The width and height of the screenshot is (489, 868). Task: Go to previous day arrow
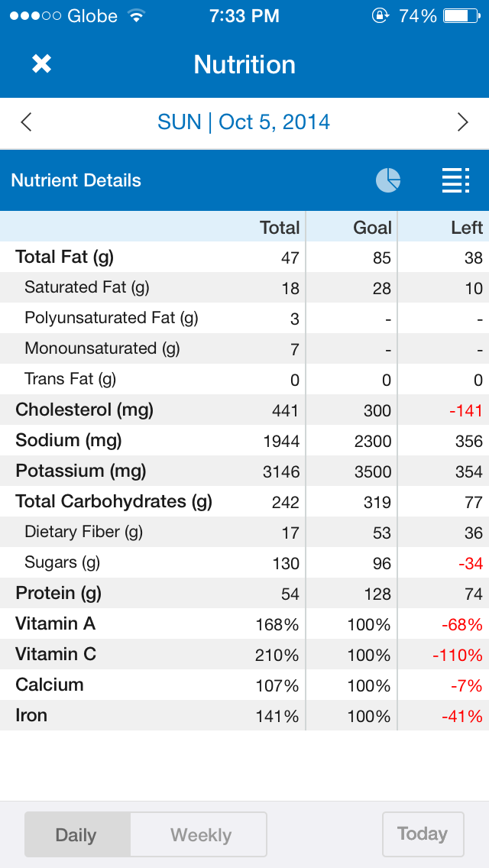[26, 121]
